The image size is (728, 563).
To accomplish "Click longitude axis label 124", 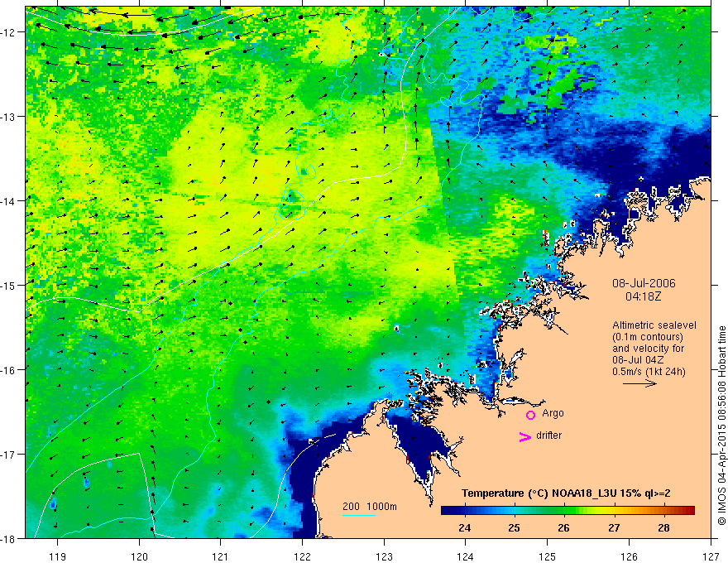I will tap(466, 556).
